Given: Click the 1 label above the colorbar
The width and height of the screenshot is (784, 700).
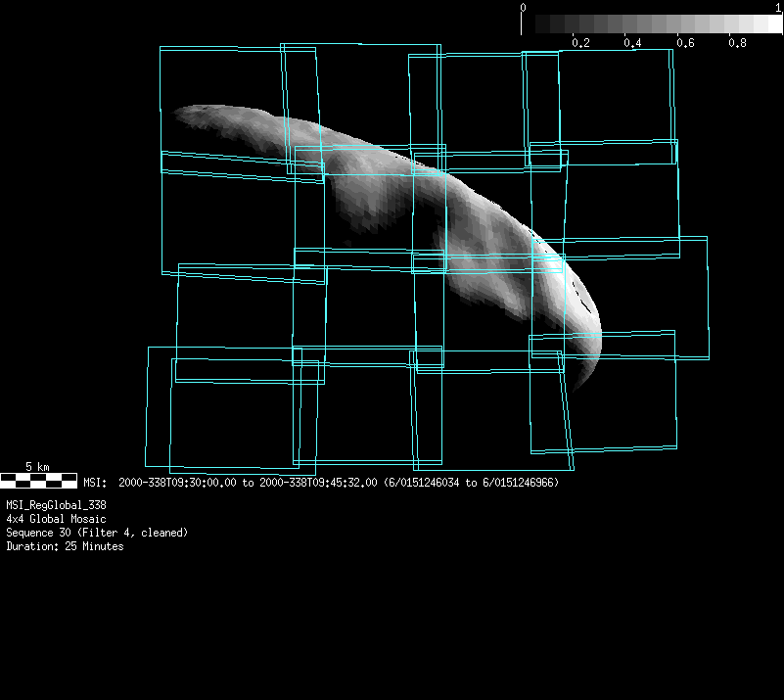Looking at the screenshot, I should 777,7.
